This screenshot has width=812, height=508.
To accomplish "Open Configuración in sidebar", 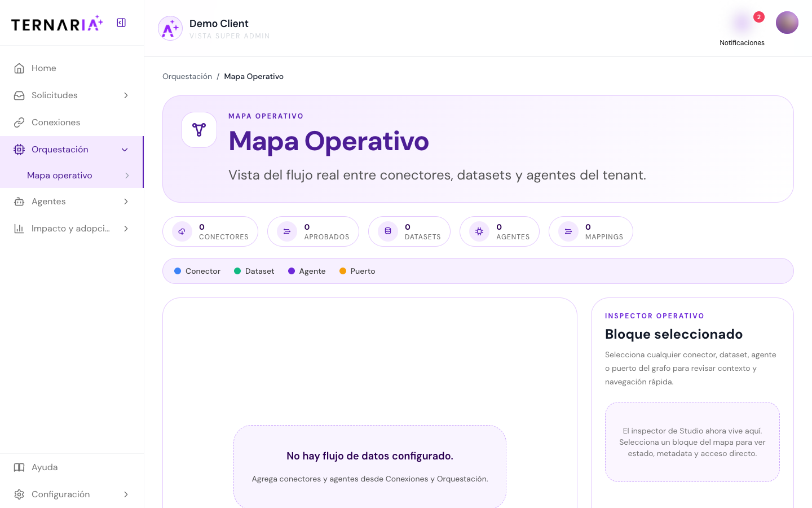I will [72, 494].
